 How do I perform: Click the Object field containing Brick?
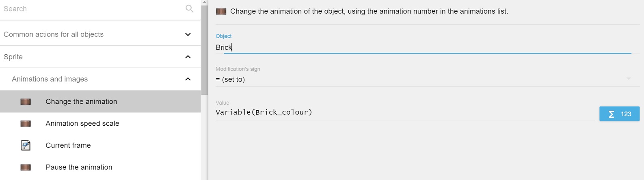[422, 47]
